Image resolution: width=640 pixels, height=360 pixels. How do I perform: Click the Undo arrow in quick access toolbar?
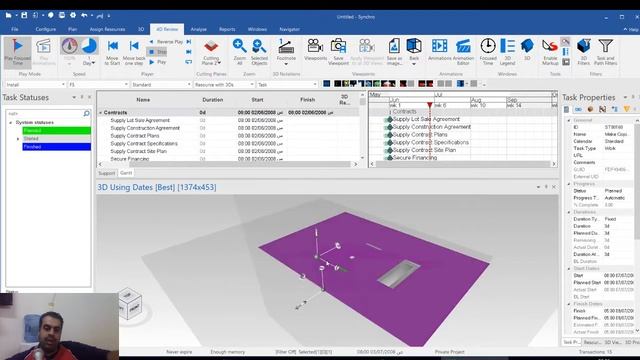tap(84, 15)
